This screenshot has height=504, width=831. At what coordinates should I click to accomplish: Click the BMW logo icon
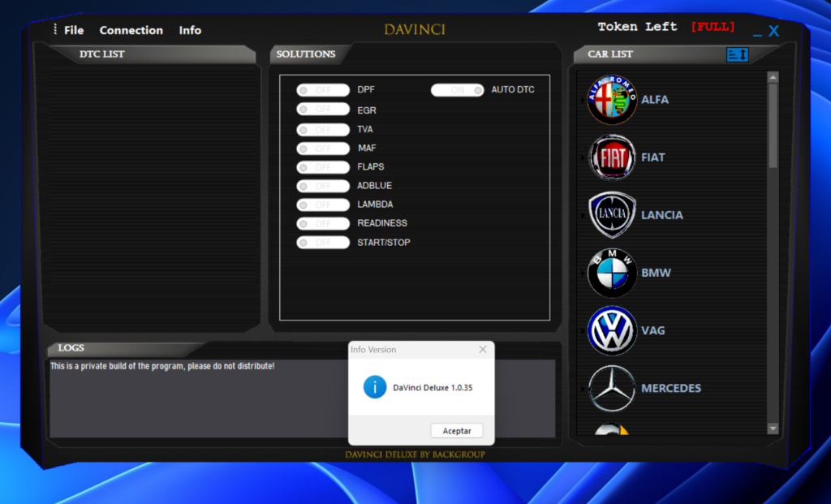pos(612,273)
